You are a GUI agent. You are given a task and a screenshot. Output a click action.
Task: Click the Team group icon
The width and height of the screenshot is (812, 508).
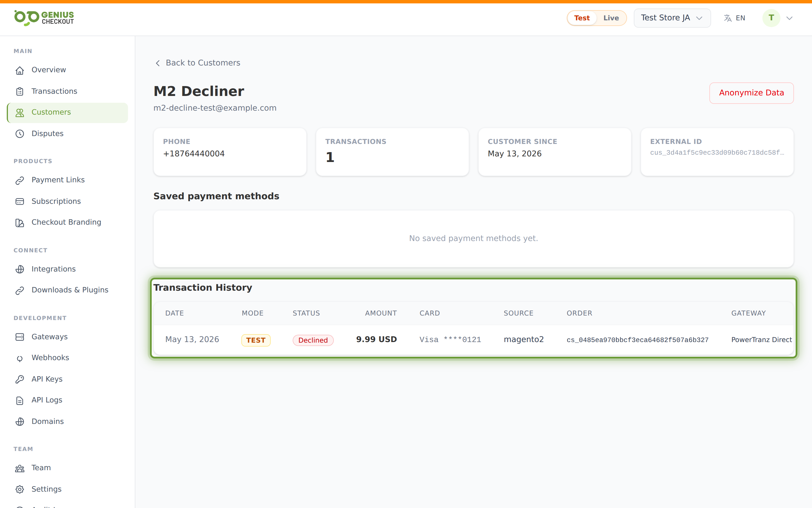(x=20, y=468)
